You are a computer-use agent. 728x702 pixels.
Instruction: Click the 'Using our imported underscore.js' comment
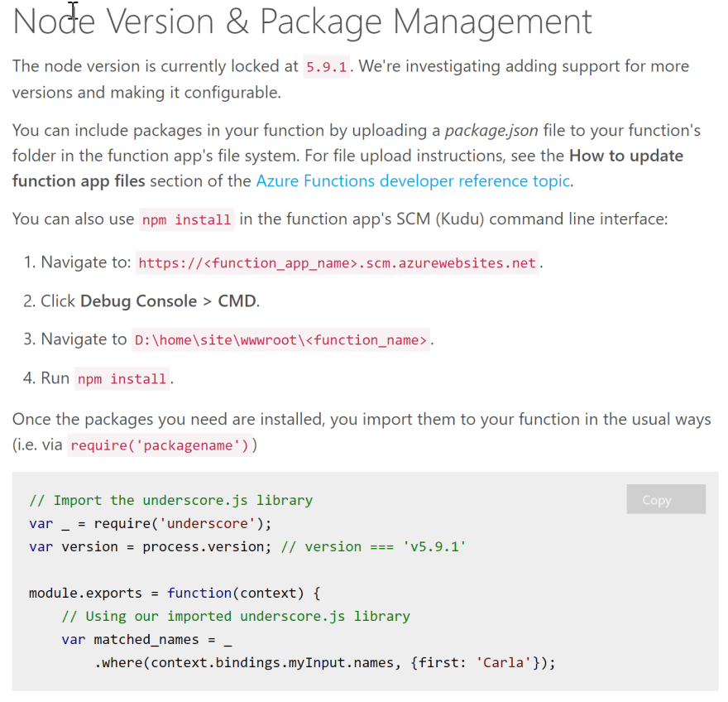pos(235,616)
